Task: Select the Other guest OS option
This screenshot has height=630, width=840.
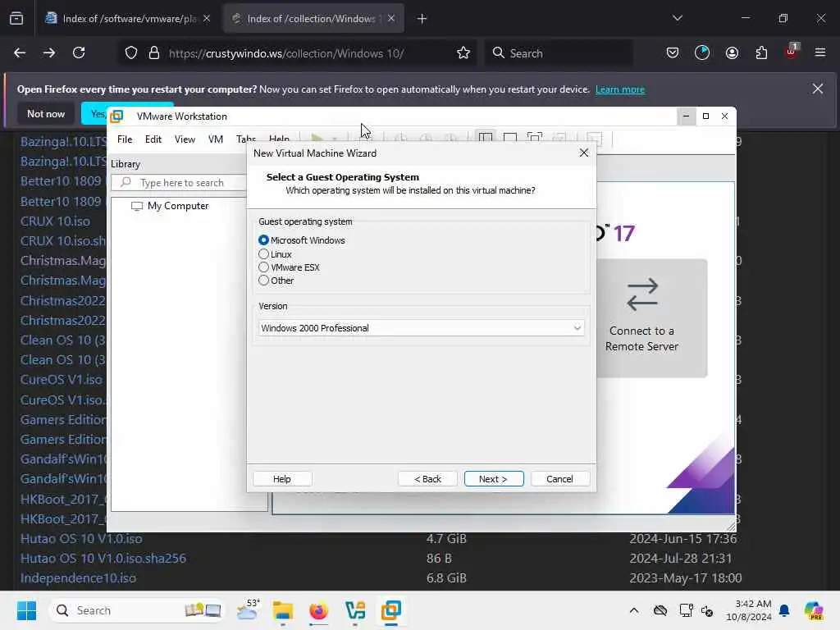Action: [263, 281]
